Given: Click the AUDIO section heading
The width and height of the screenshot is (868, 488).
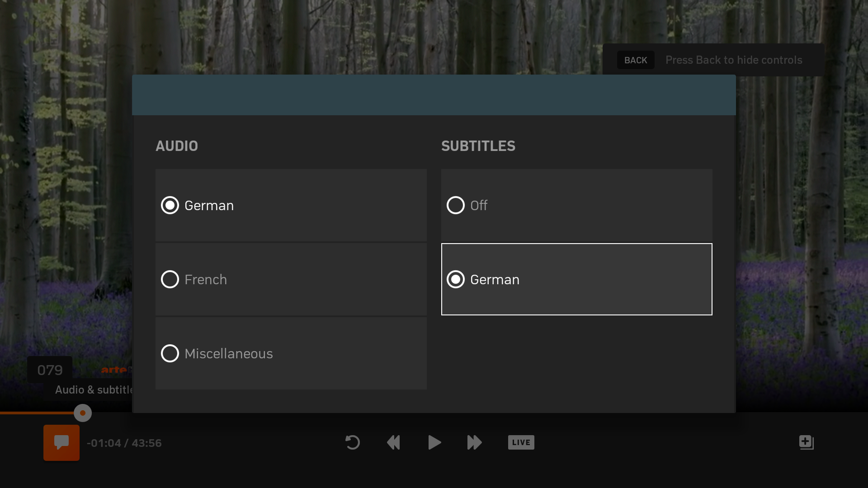Looking at the screenshot, I should click(x=177, y=146).
